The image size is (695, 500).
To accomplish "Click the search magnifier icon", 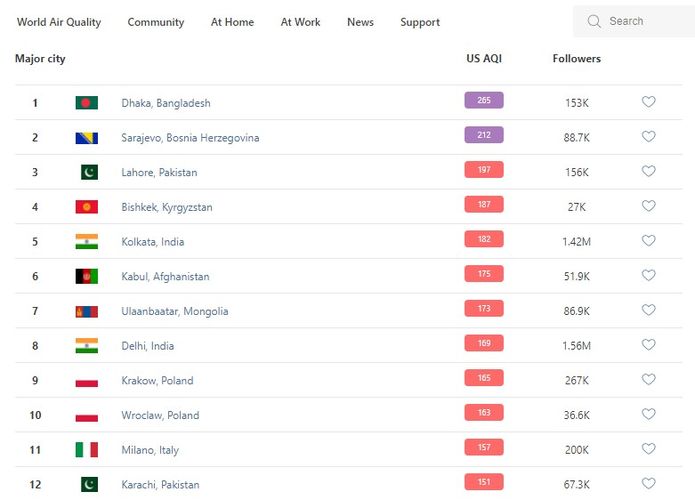I will pyautogui.click(x=594, y=21).
